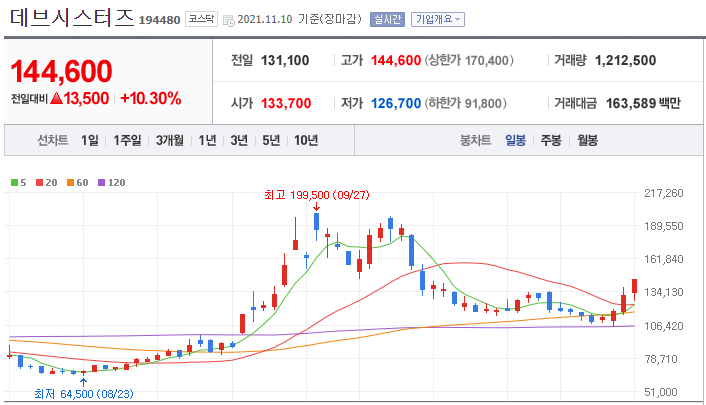Click the red up-triangle change indicator

56,98
